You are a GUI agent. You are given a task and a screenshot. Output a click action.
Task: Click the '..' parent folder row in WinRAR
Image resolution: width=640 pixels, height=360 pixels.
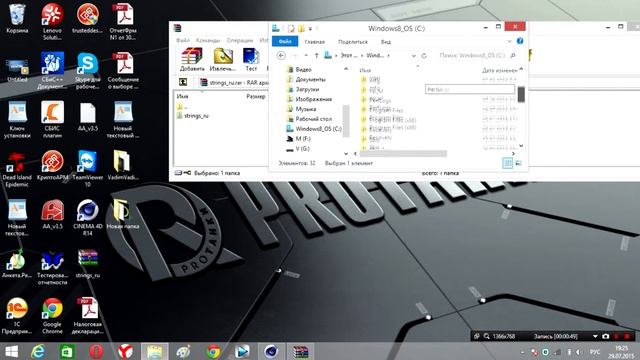point(182,107)
